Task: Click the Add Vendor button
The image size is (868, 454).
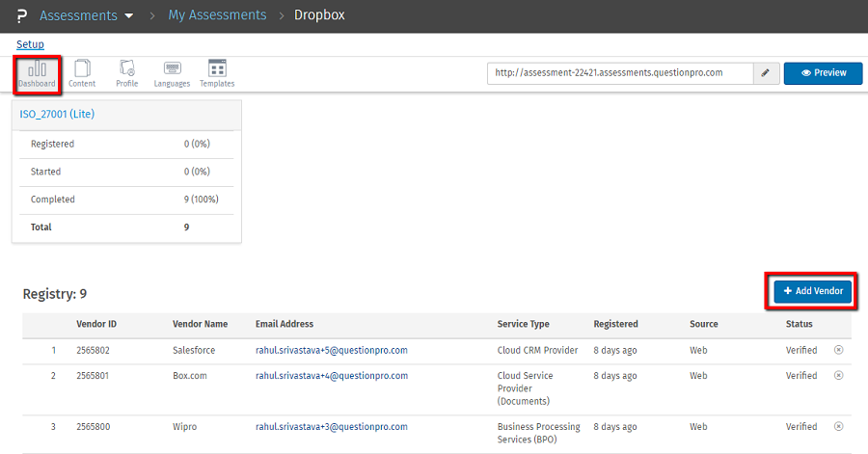Action: 813,291
